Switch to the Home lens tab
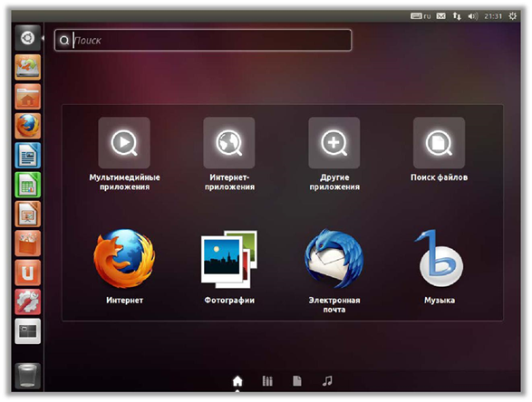The height and width of the screenshot is (402, 532). 237,381
